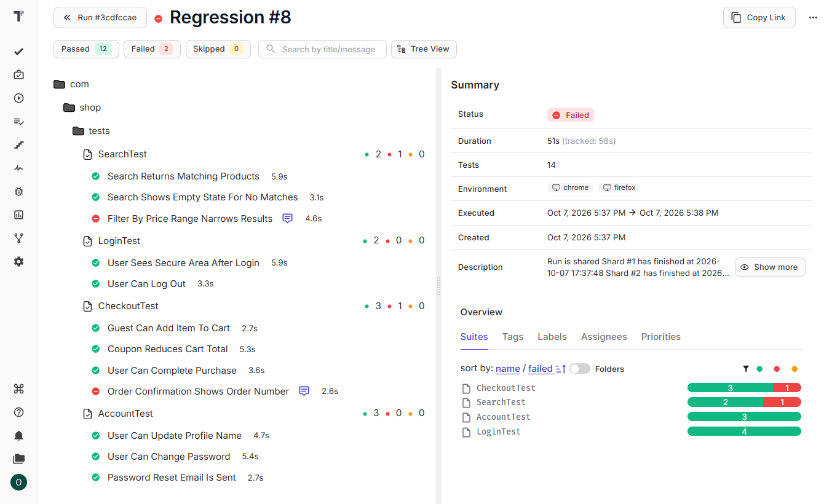Sort suites by name link
Viewport: 840px width, 504px height.
[508, 369]
